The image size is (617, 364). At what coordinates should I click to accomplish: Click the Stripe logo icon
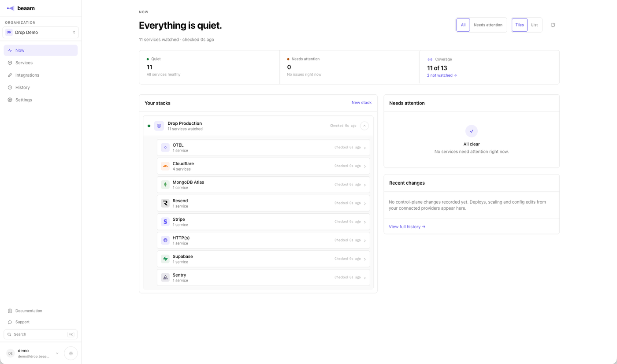point(165,222)
